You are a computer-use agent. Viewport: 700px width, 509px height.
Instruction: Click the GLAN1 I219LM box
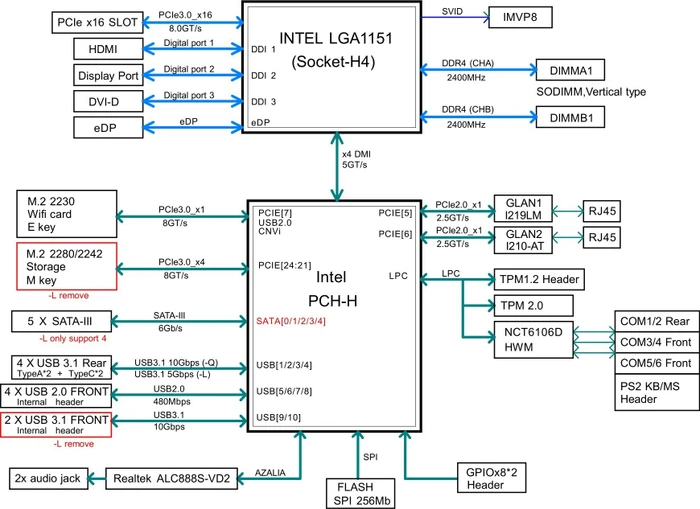click(x=523, y=209)
